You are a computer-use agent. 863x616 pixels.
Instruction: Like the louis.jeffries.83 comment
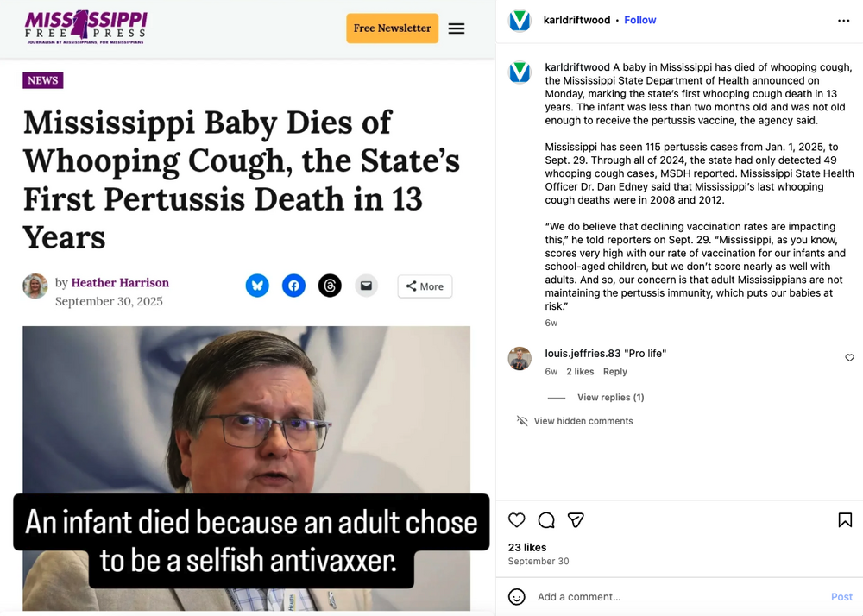pyautogui.click(x=849, y=358)
